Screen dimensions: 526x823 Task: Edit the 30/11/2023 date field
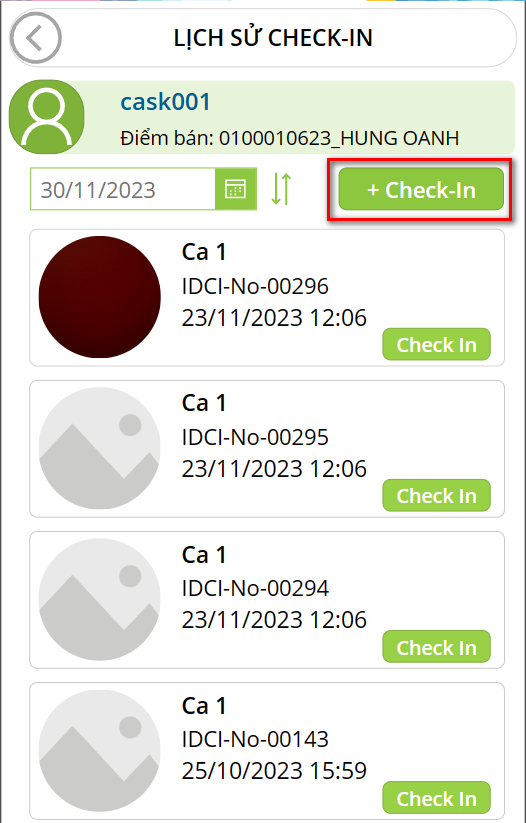pyautogui.click(x=123, y=189)
